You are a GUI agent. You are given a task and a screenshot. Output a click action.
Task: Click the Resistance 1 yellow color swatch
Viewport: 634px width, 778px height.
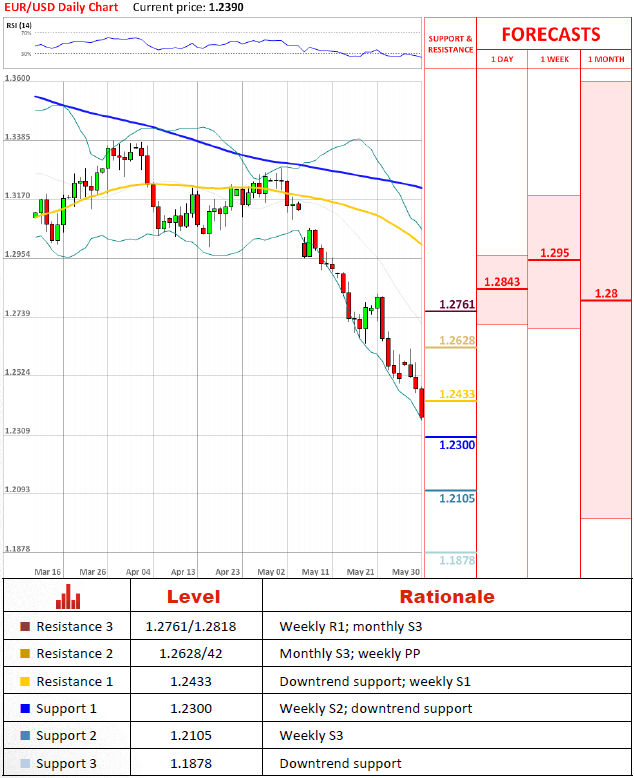tap(25, 681)
